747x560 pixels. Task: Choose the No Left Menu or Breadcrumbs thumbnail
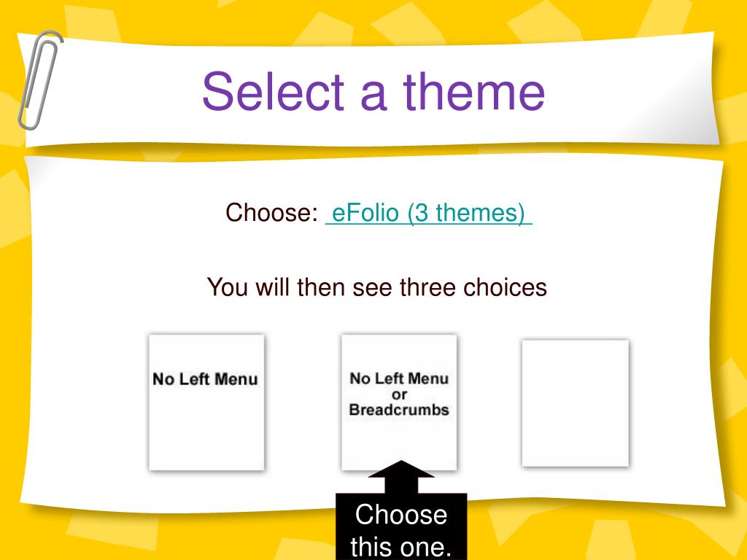[x=399, y=402]
